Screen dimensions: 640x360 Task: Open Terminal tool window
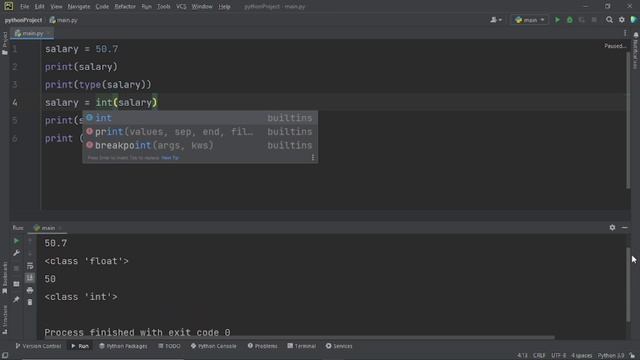click(x=302, y=346)
